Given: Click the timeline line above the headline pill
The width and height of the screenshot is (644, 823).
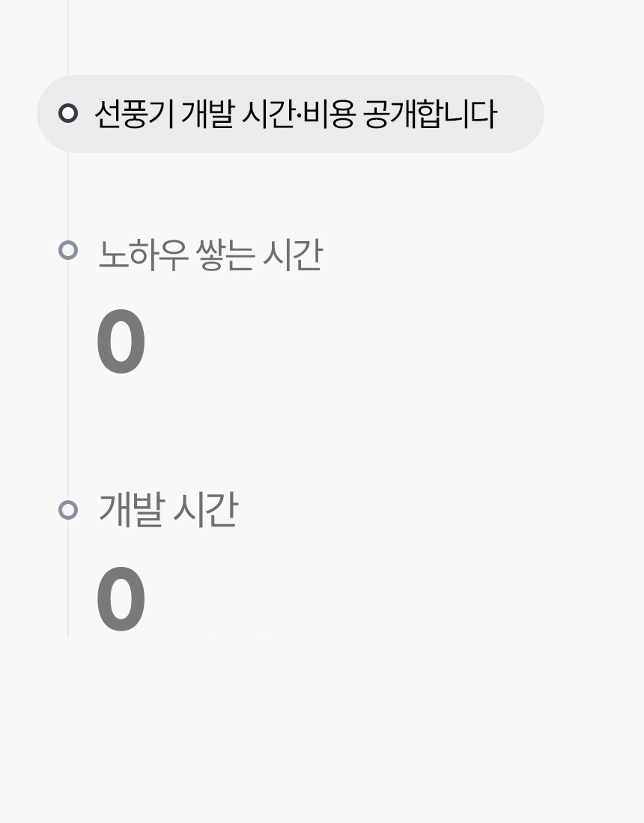Looking at the screenshot, I should (68, 37).
